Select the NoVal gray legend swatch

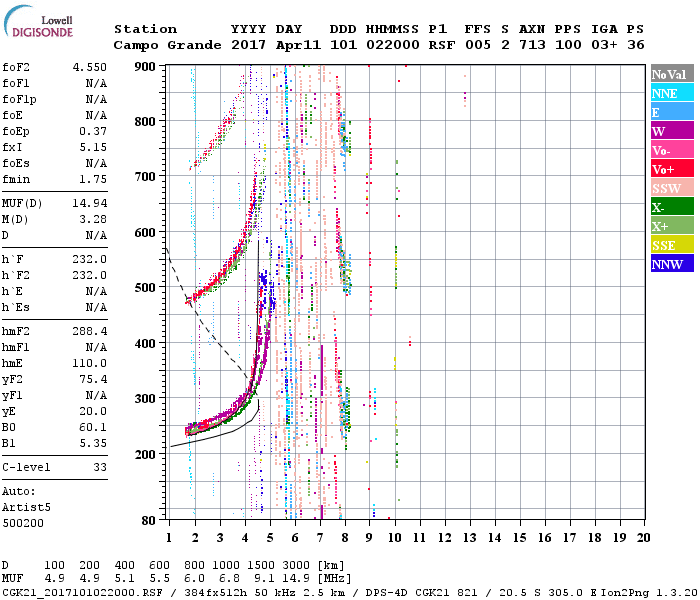click(x=672, y=74)
